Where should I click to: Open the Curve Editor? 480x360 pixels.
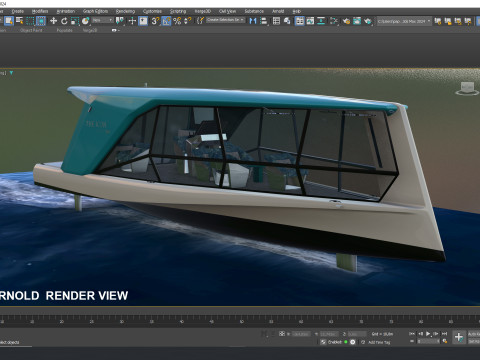310,21
